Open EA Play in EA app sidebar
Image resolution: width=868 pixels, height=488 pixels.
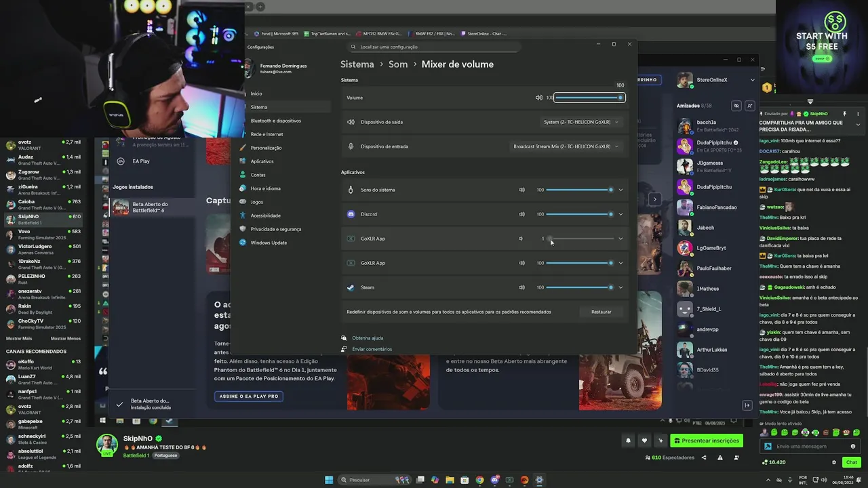141,161
